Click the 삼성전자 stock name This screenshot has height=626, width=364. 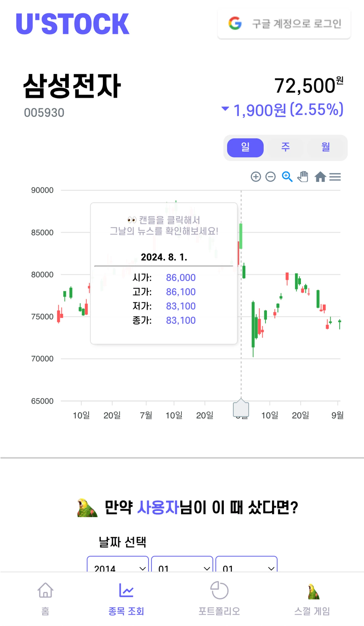pos(72,86)
